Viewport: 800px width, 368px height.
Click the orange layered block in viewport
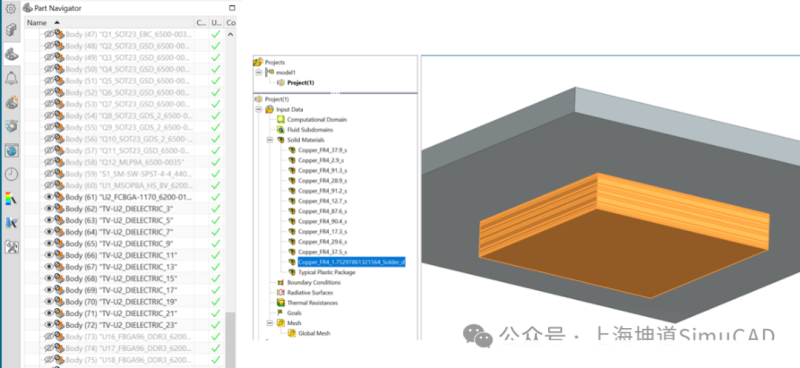623,235
